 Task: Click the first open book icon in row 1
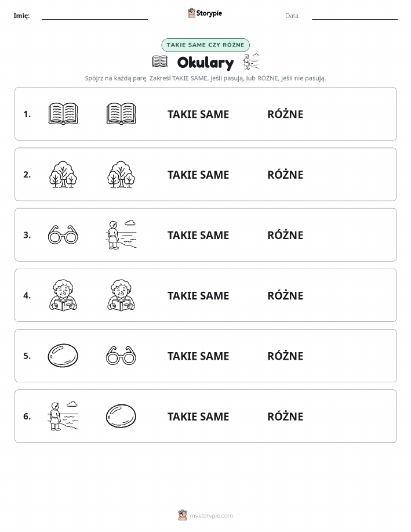click(x=63, y=114)
